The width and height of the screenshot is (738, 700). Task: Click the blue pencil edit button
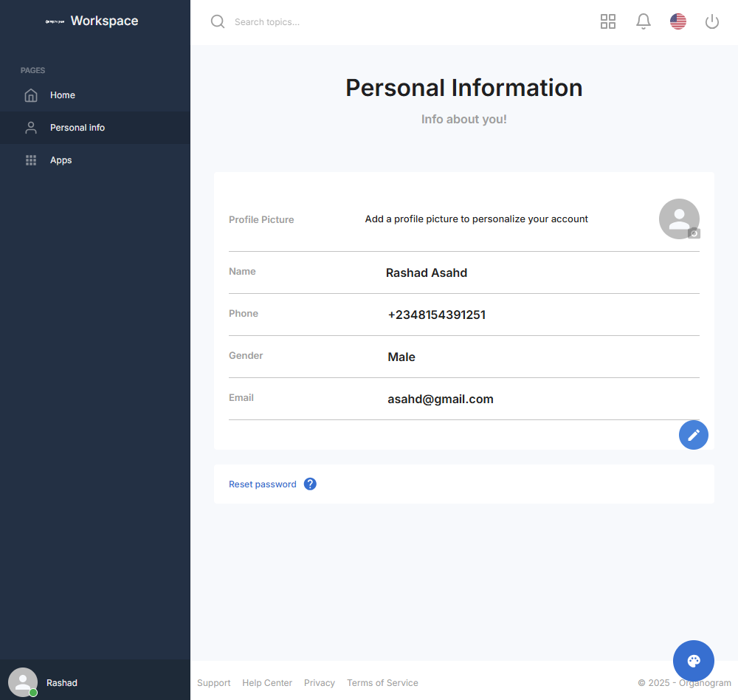pos(694,435)
